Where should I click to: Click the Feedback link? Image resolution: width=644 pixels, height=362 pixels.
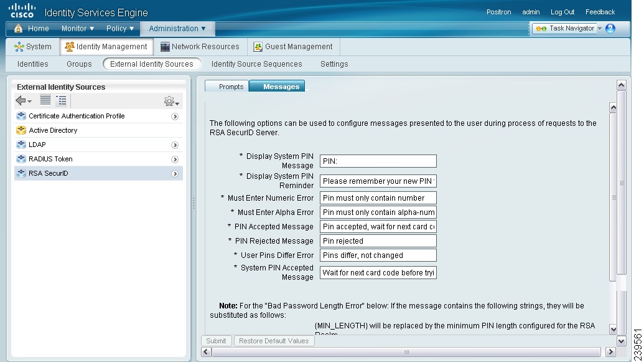600,12
